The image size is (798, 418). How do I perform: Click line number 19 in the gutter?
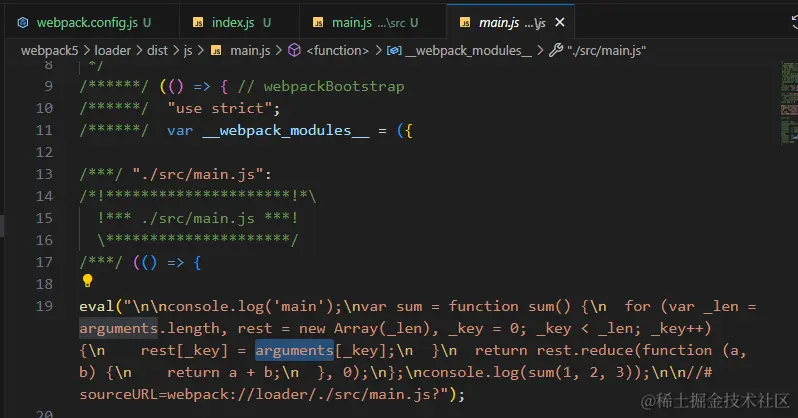click(x=44, y=306)
